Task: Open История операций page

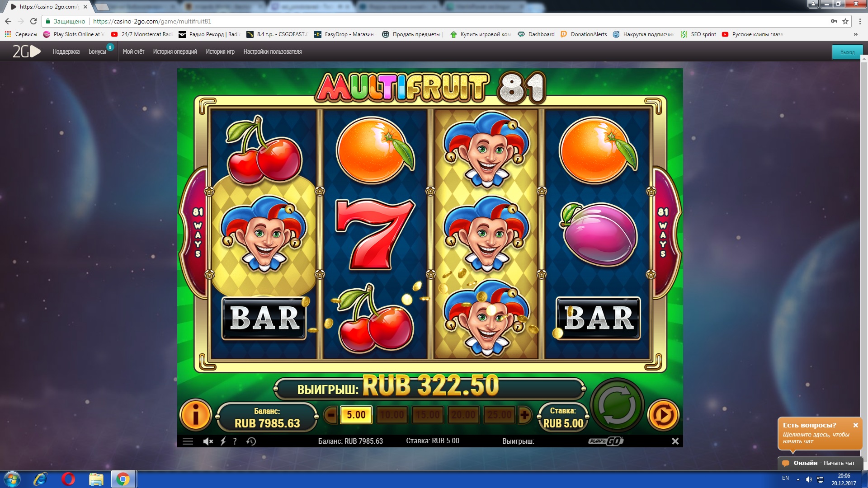Action: coord(175,52)
